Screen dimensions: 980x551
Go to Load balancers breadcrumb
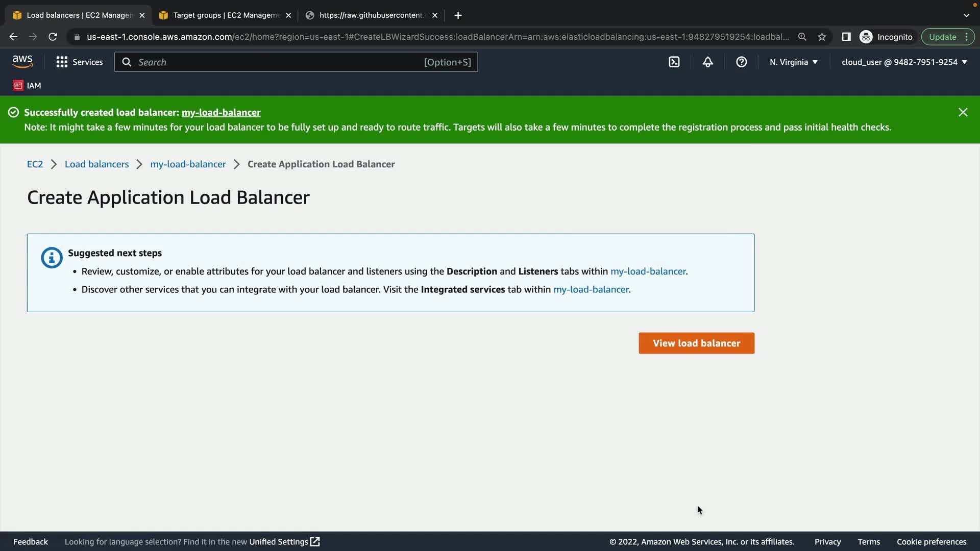pos(96,164)
